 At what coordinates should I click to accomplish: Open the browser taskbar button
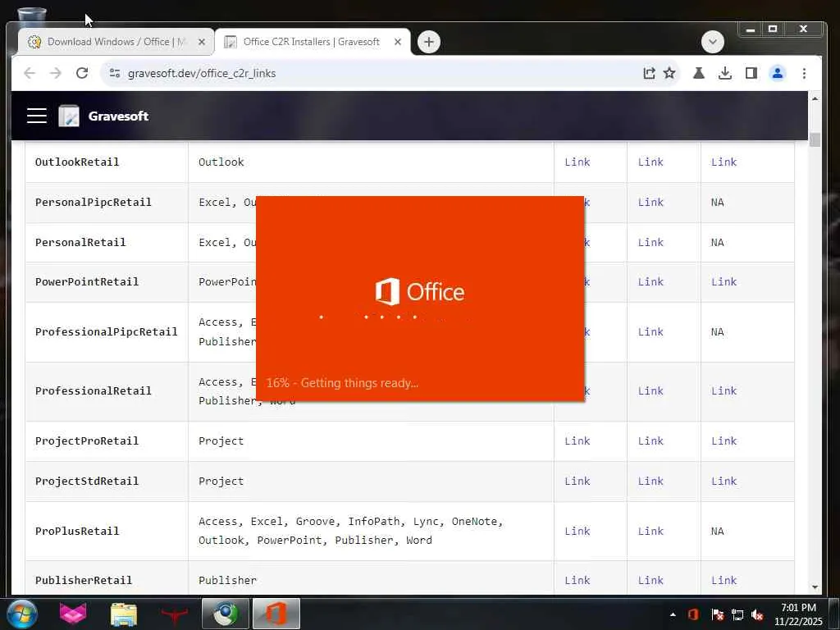(x=226, y=614)
